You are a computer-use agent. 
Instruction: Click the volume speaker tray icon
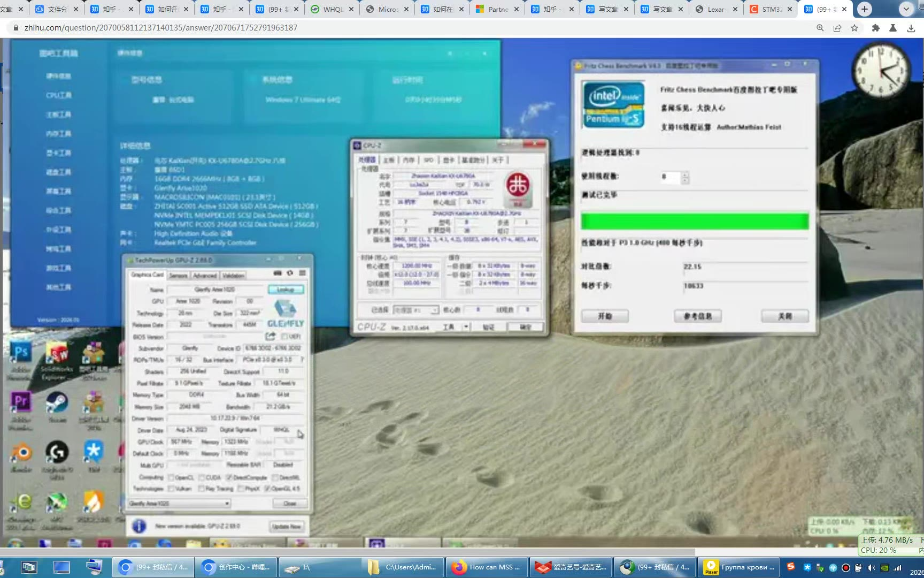pos(872,567)
